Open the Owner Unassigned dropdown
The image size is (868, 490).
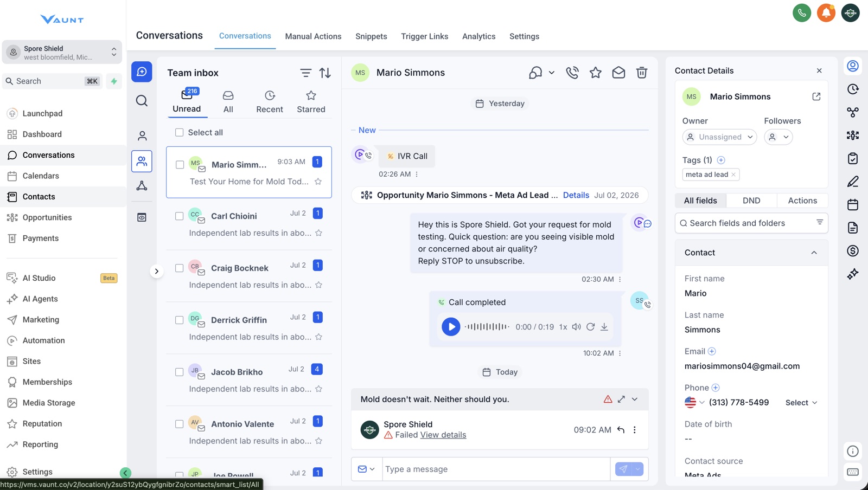coord(719,137)
